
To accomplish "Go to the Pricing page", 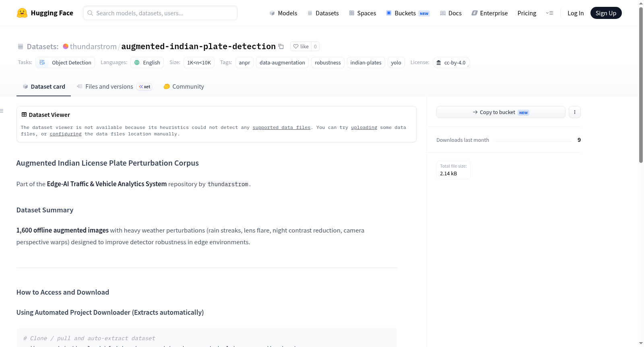I will (527, 13).
